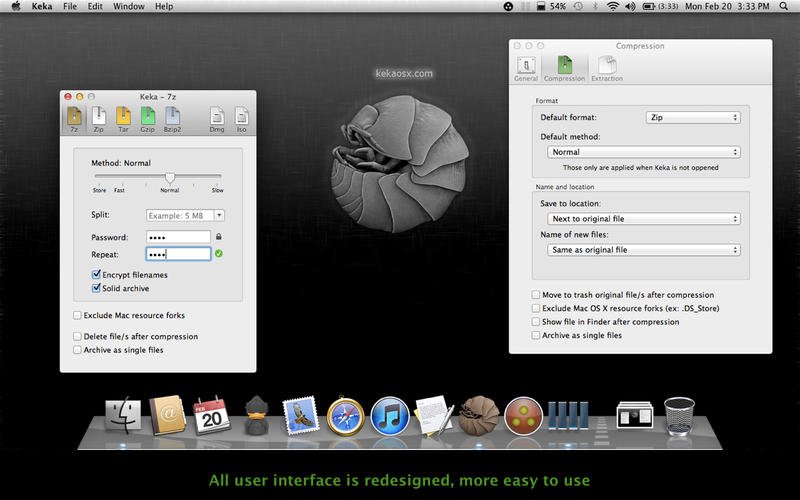Open Spotlight search magnifier in menu bar

click(x=784, y=6)
